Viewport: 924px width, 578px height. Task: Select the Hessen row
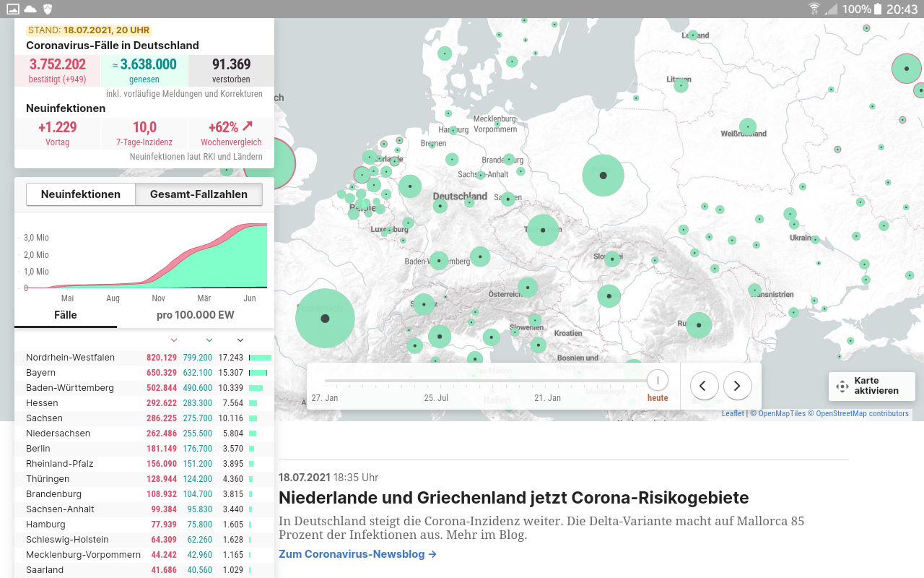pyautogui.click(x=144, y=403)
